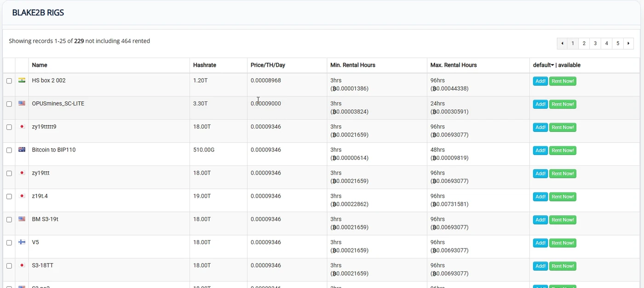
Task: Click the flag icon next to BM S3-19t
Action: tap(22, 219)
